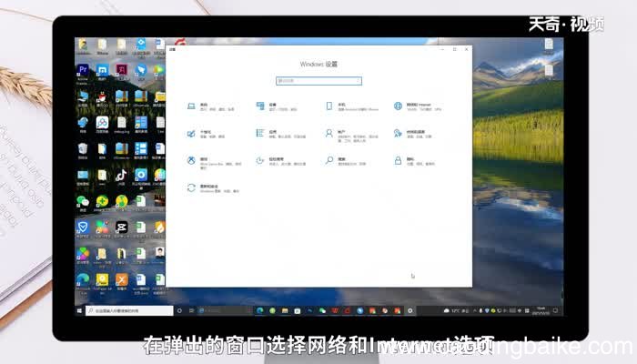Open the Windows Start menu
Screen dimensions: 637x364
pyautogui.click(x=79, y=311)
